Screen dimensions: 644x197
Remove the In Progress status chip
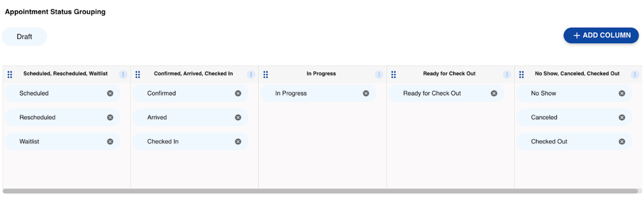[366, 94]
